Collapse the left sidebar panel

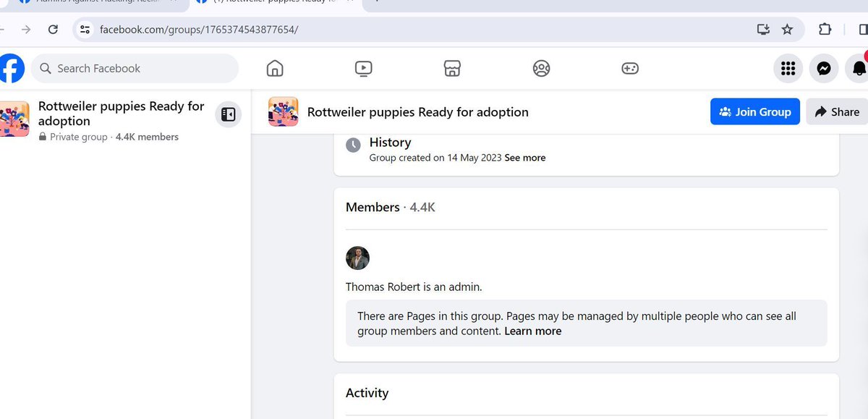click(x=228, y=114)
